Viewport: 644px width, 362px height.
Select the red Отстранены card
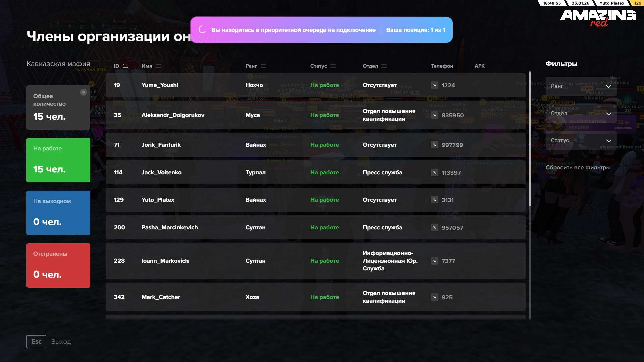(x=58, y=265)
